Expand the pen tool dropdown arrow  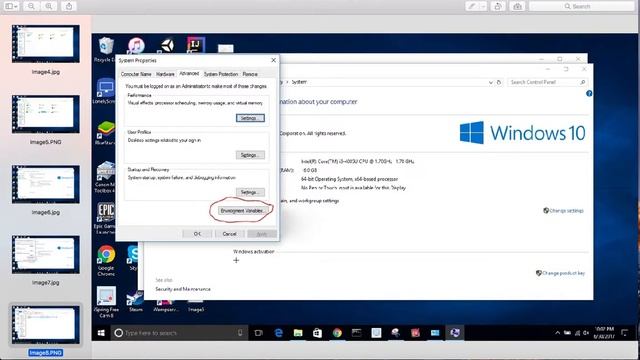(x=483, y=6)
